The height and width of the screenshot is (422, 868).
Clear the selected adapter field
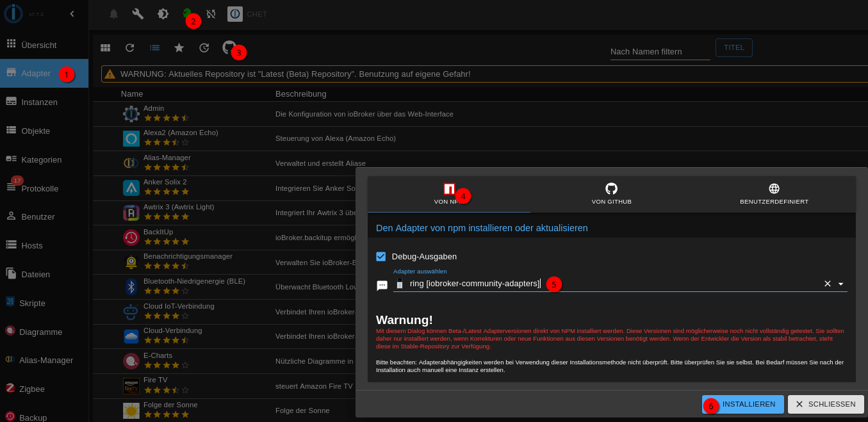(827, 284)
